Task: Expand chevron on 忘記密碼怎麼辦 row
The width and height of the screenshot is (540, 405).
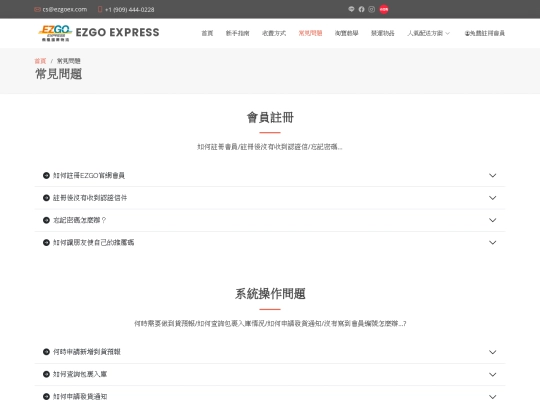Action: pos(492,220)
